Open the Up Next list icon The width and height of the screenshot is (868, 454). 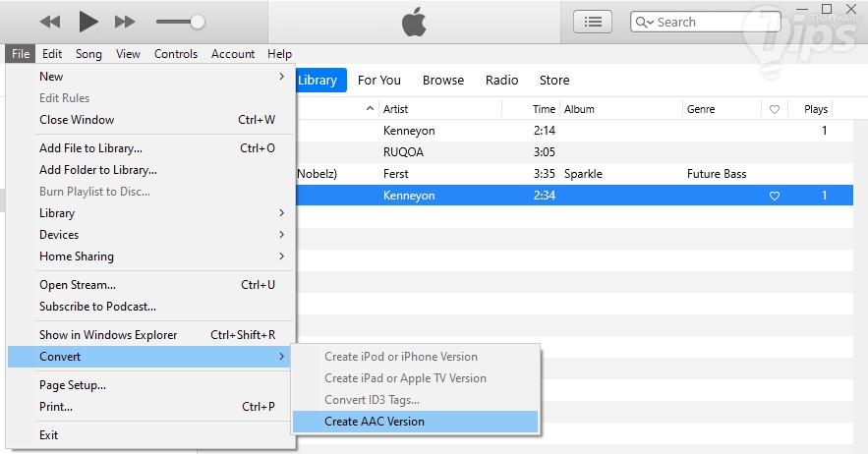point(593,22)
